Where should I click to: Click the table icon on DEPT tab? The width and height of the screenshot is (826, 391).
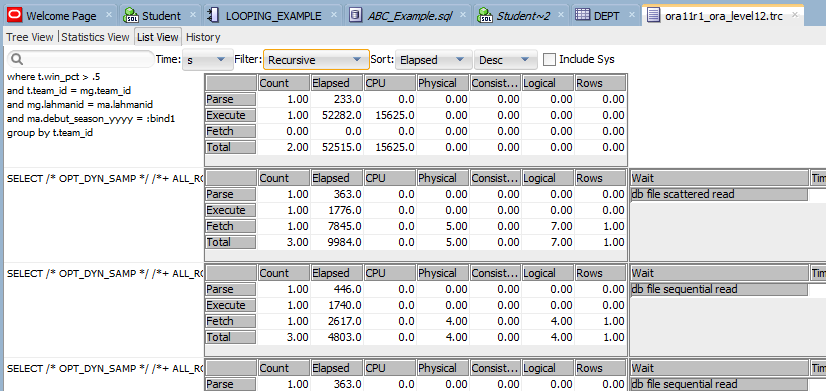[x=582, y=15]
